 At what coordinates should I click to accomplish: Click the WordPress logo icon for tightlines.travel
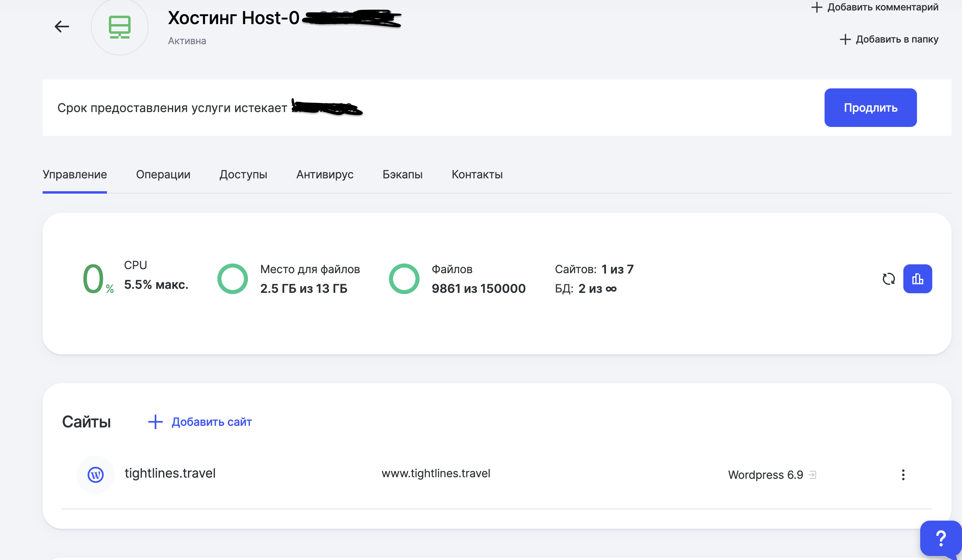[x=96, y=475]
